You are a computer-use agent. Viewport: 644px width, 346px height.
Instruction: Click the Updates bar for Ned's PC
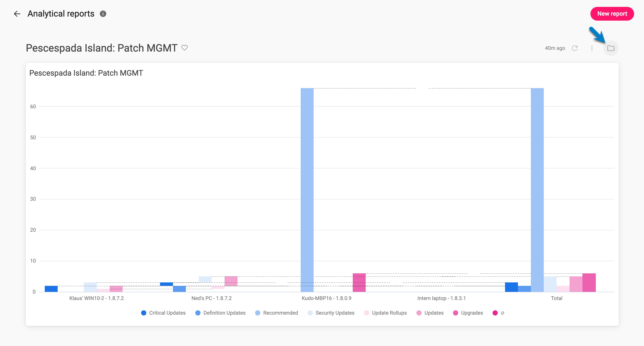coord(231,281)
